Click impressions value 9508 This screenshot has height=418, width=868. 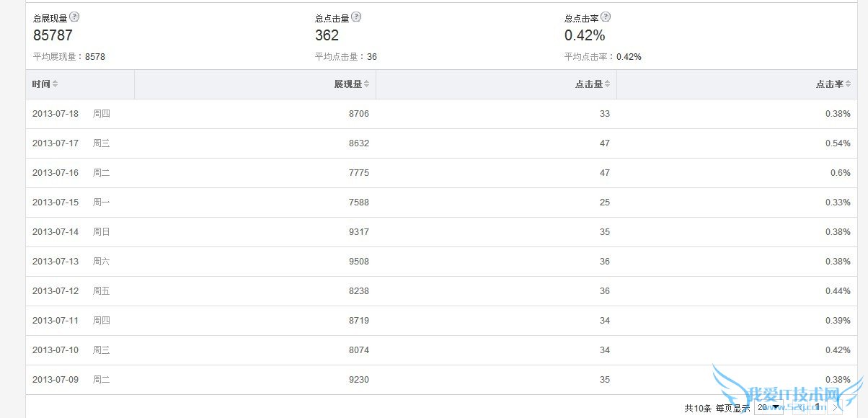pos(358,262)
